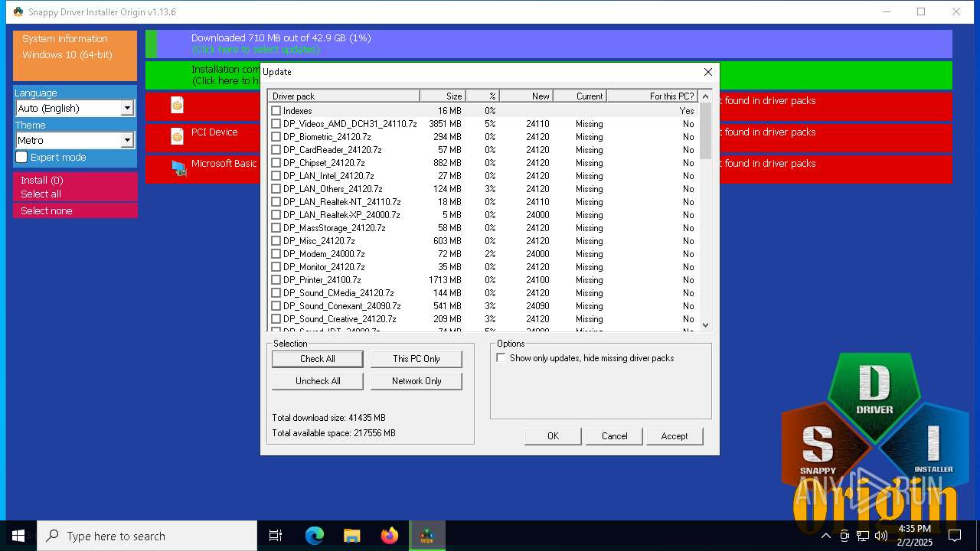This screenshot has width=980, height=551.
Task: Click Select all in sidebar
Action: (75, 194)
